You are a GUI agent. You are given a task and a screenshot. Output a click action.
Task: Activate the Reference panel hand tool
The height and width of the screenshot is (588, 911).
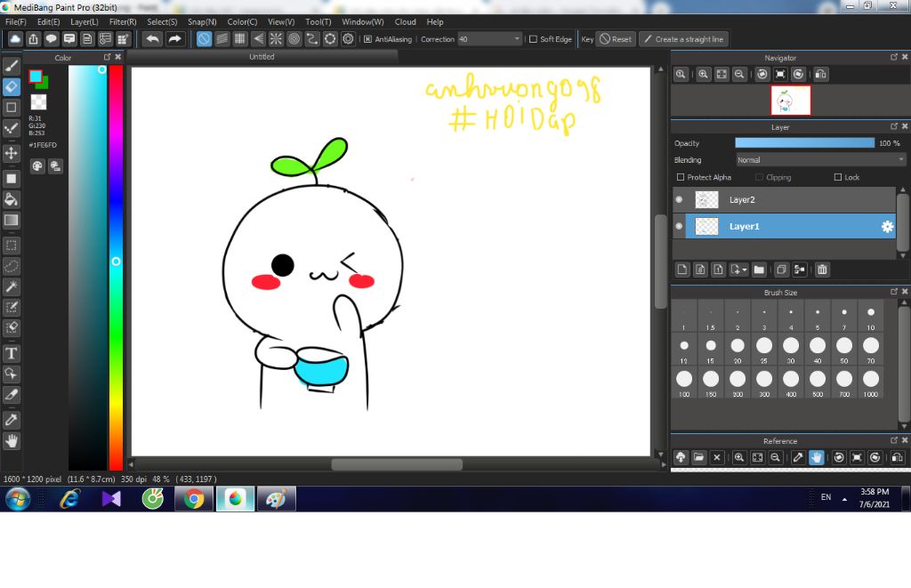[816, 458]
